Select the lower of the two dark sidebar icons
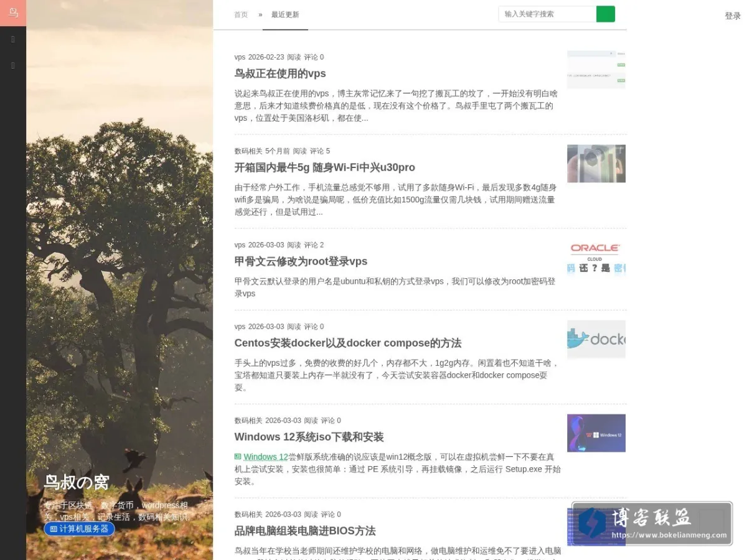Screen dimensions: 747x560 13,65
